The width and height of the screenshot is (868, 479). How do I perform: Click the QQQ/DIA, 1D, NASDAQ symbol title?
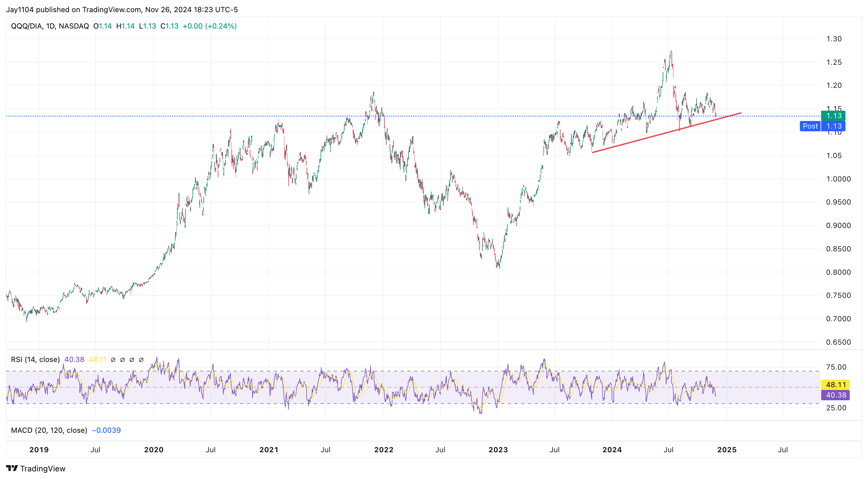pyautogui.click(x=50, y=26)
